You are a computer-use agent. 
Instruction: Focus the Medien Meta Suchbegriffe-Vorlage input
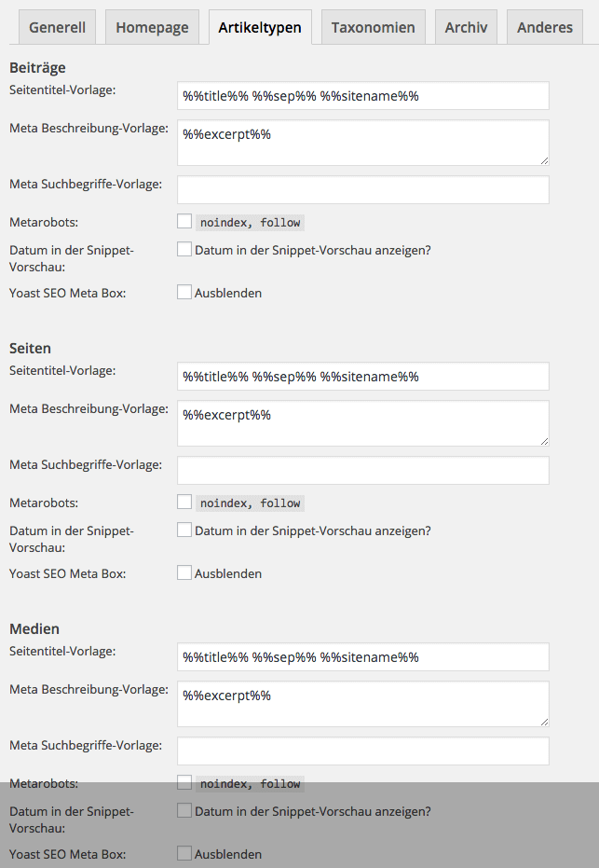pos(362,751)
